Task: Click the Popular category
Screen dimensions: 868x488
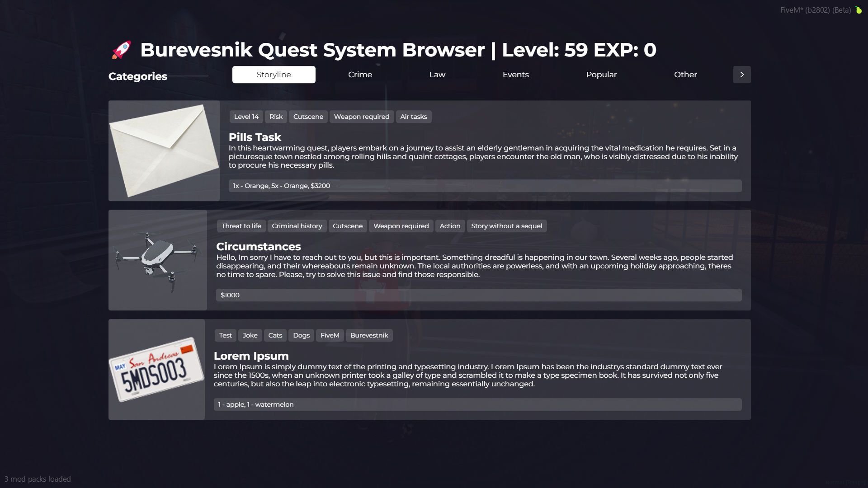Action: point(601,75)
